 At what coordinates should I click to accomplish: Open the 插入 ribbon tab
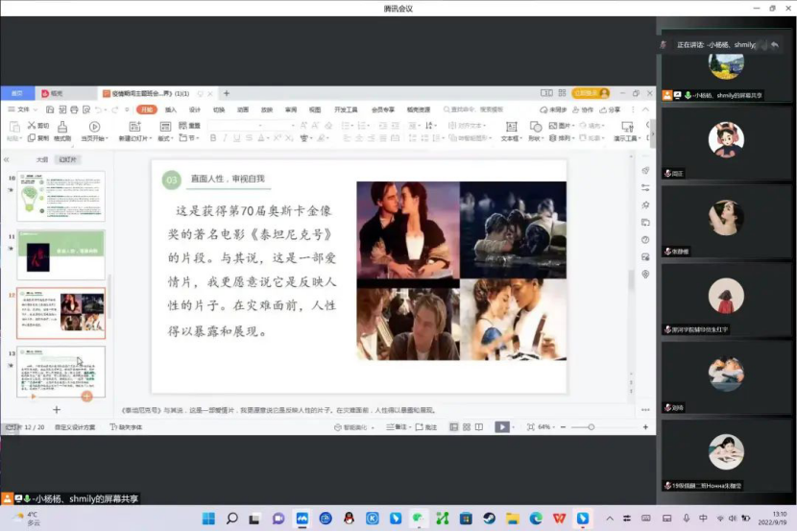pos(170,109)
